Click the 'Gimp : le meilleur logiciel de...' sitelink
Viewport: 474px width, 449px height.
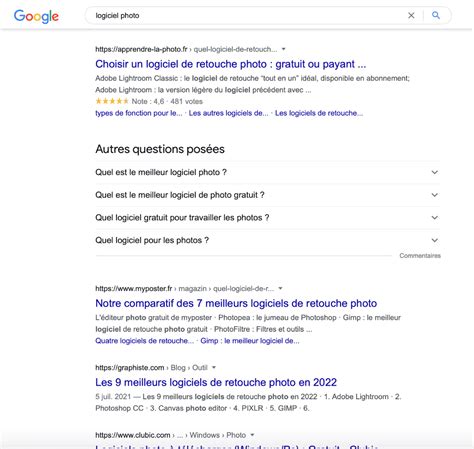click(250, 341)
